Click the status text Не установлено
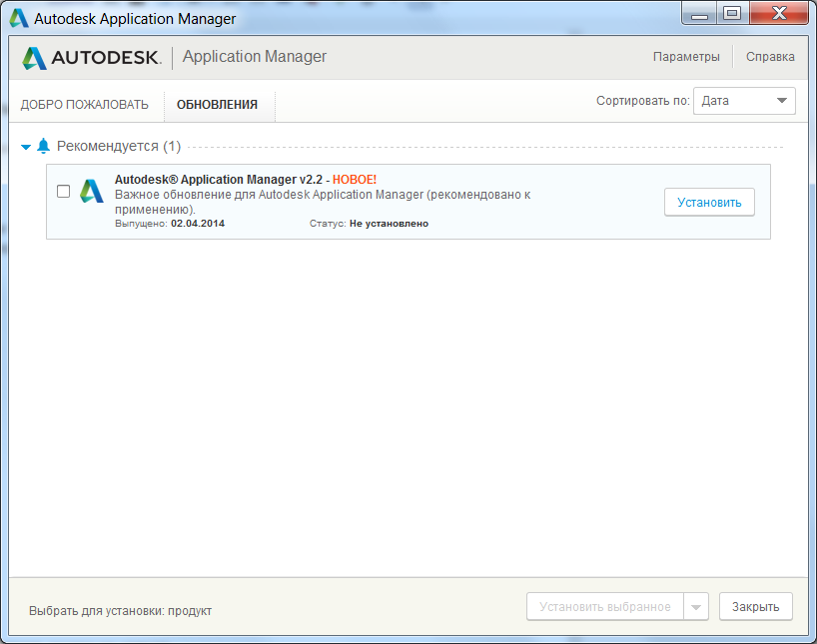Screen dimensions: 817x644 tap(389, 224)
